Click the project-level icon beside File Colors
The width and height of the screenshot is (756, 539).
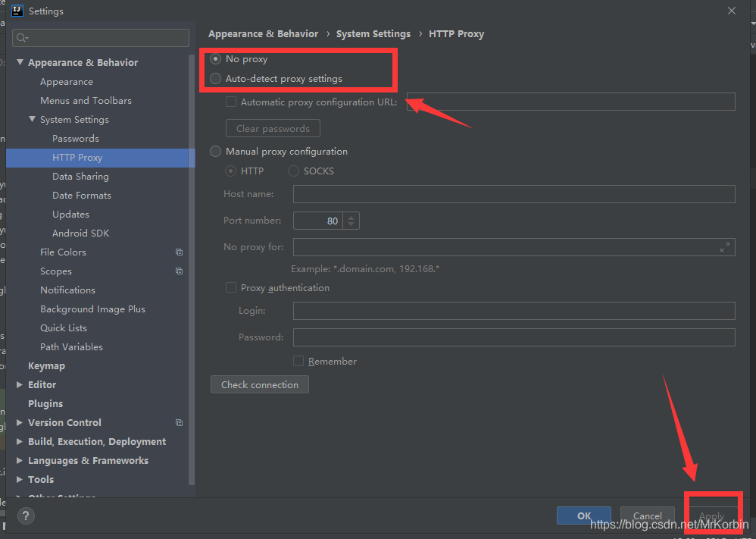click(x=179, y=252)
